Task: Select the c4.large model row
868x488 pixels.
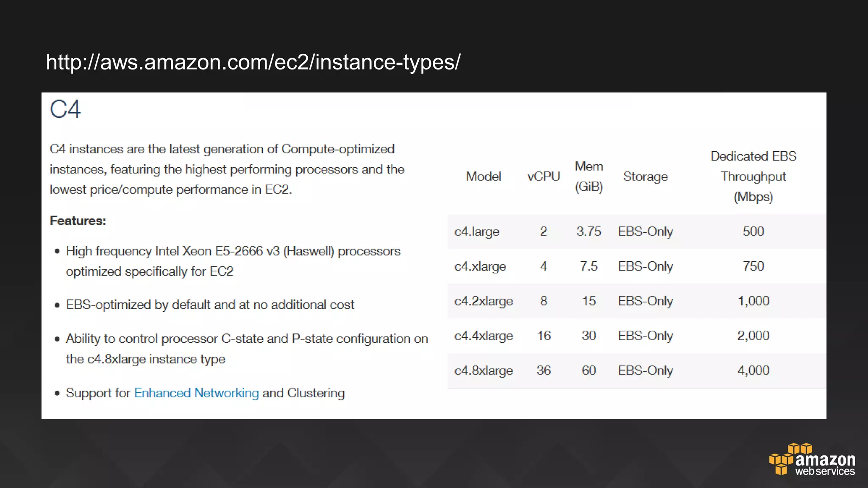Action: (x=477, y=232)
